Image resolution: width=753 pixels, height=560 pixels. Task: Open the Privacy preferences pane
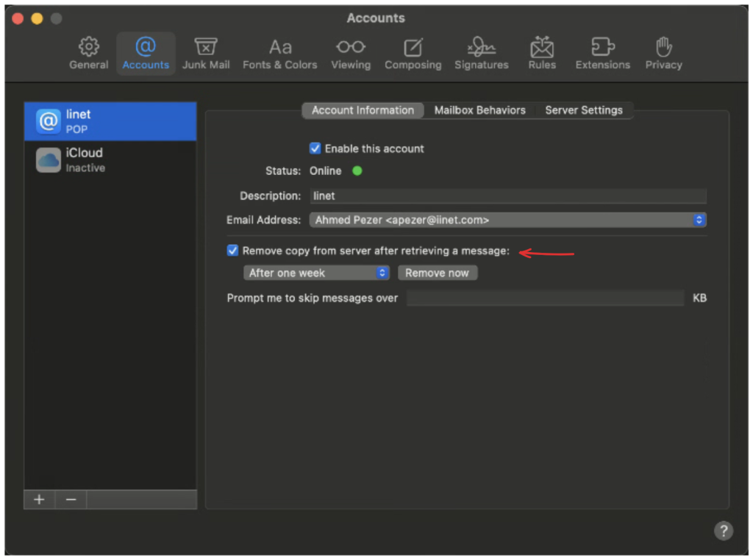click(663, 54)
